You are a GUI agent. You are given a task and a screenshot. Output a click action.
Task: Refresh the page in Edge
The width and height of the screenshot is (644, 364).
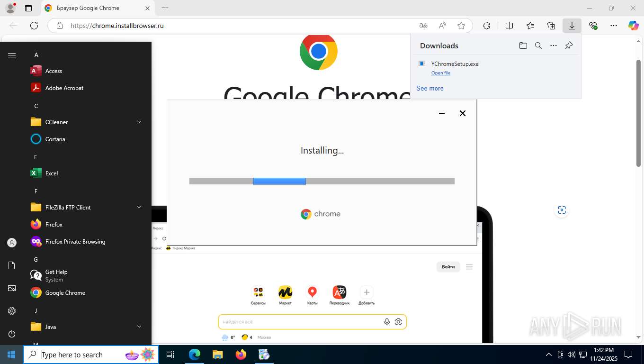(x=34, y=26)
